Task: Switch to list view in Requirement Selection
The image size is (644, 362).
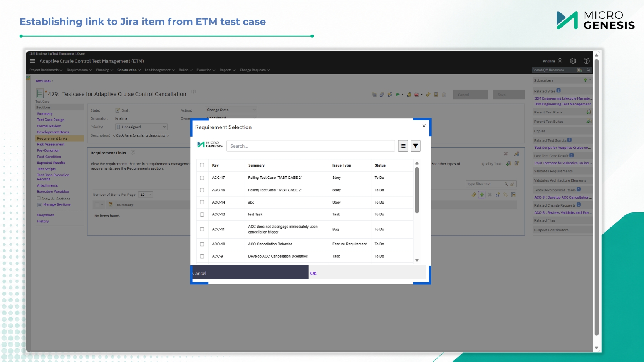Action: click(x=403, y=146)
